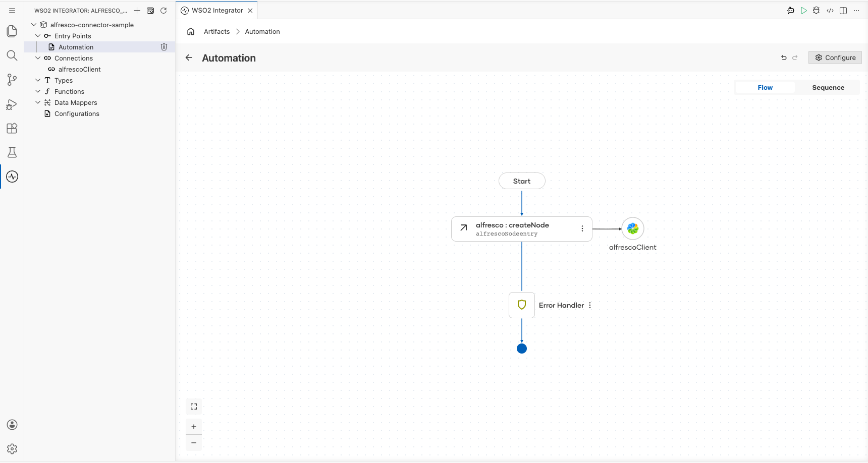Fit diagram to screen
868x463 pixels.
pos(194,407)
